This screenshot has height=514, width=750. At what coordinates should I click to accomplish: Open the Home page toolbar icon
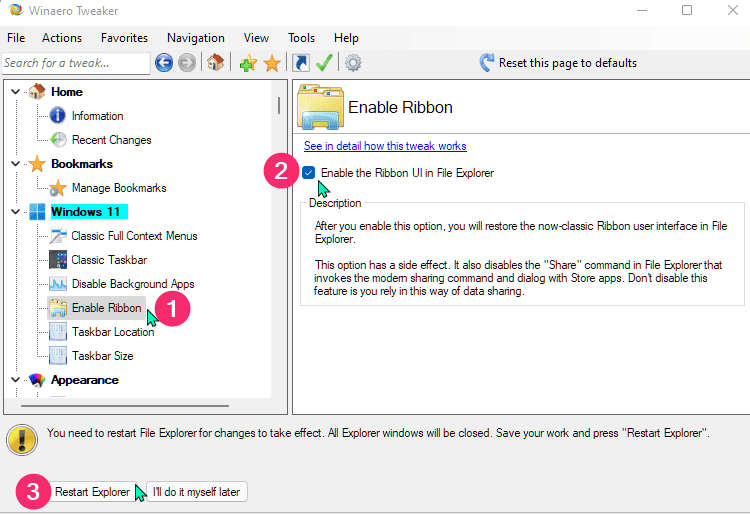215,63
